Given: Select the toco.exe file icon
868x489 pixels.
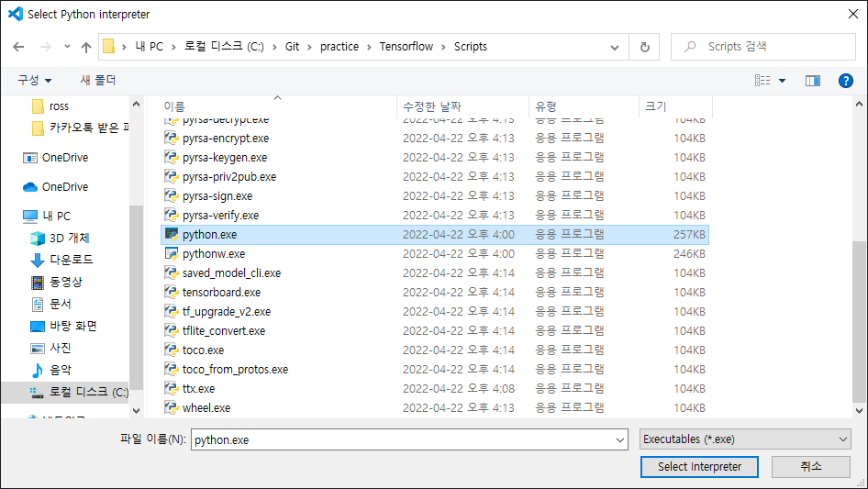Looking at the screenshot, I should 172,350.
